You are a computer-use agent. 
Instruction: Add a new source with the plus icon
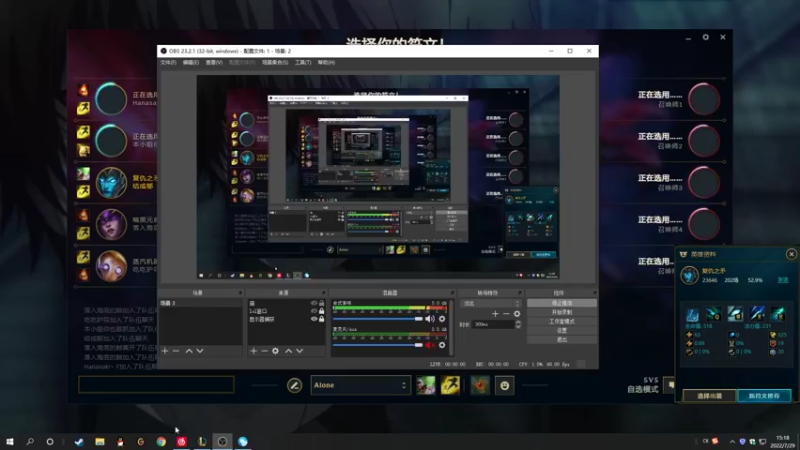254,351
